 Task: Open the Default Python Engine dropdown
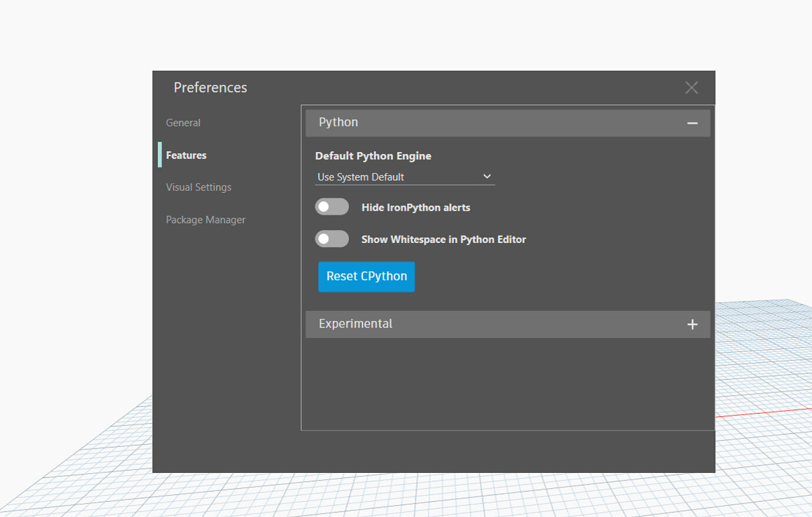(x=405, y=177)
